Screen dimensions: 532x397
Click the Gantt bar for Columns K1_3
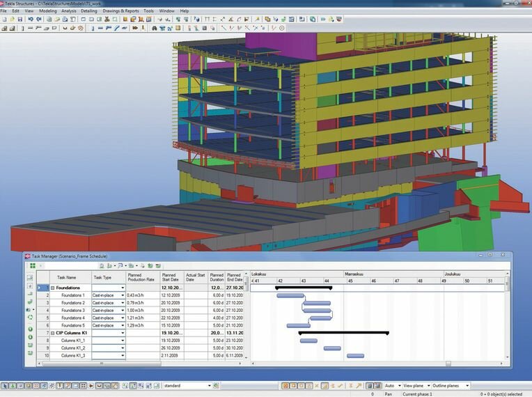(356, 356)
